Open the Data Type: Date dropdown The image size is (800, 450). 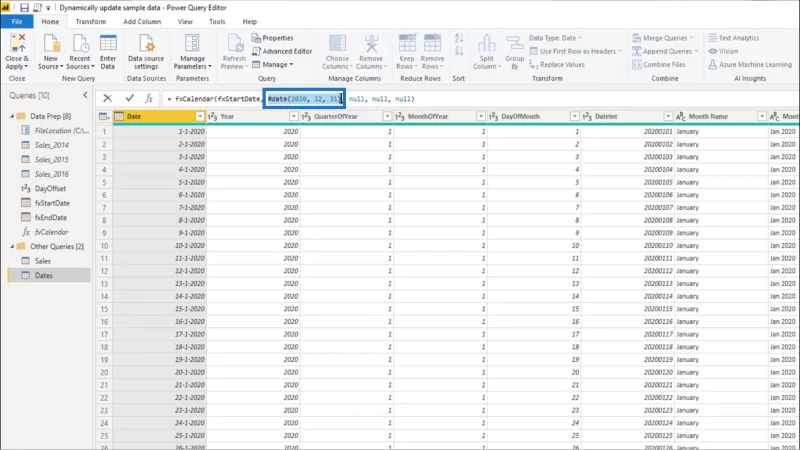click(x=555, y=38)
